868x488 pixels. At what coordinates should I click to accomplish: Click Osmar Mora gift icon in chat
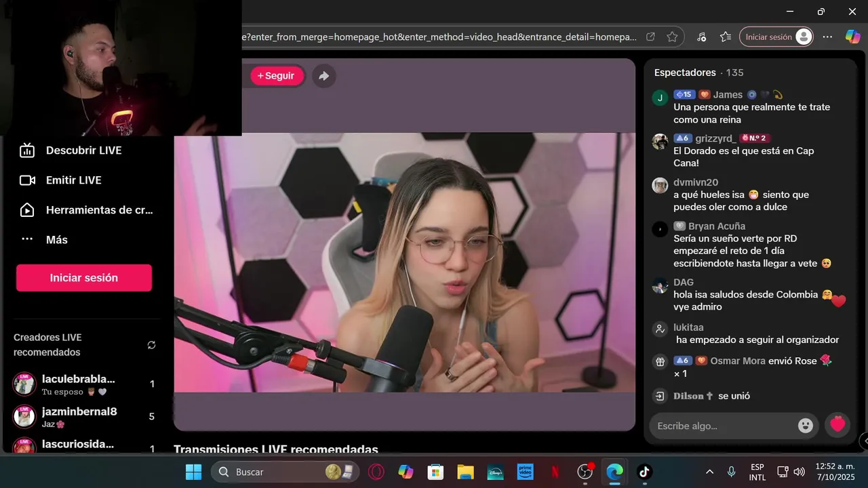(660, 362)
